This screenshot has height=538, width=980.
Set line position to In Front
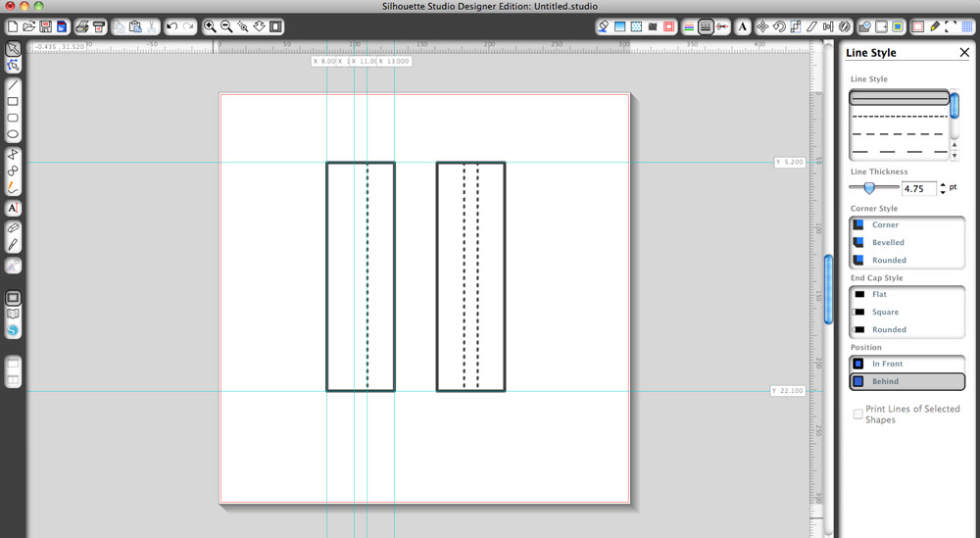[887, 364]
